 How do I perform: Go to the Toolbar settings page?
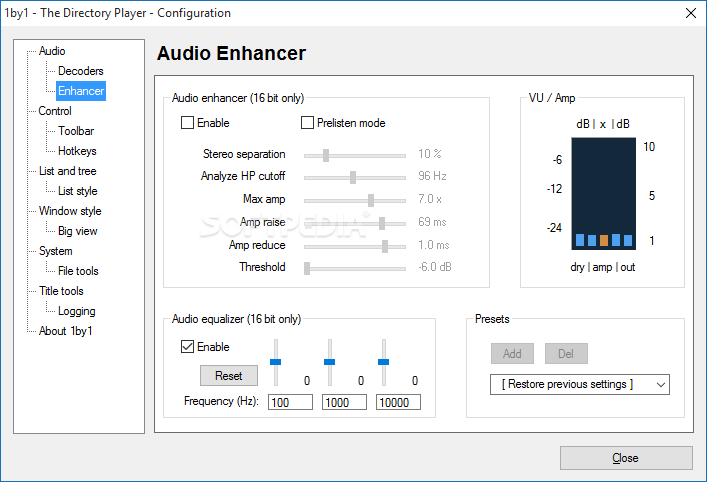click(76, 131)
